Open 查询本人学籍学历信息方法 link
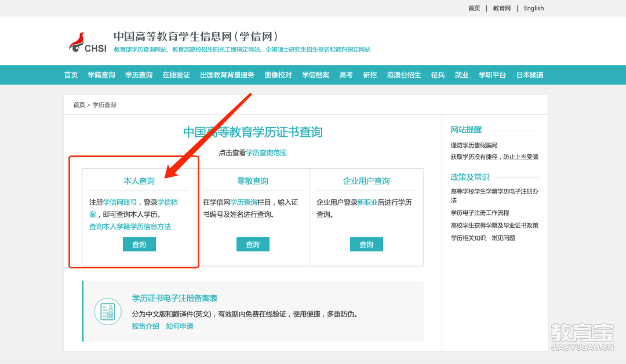 [x=130, y=227]
